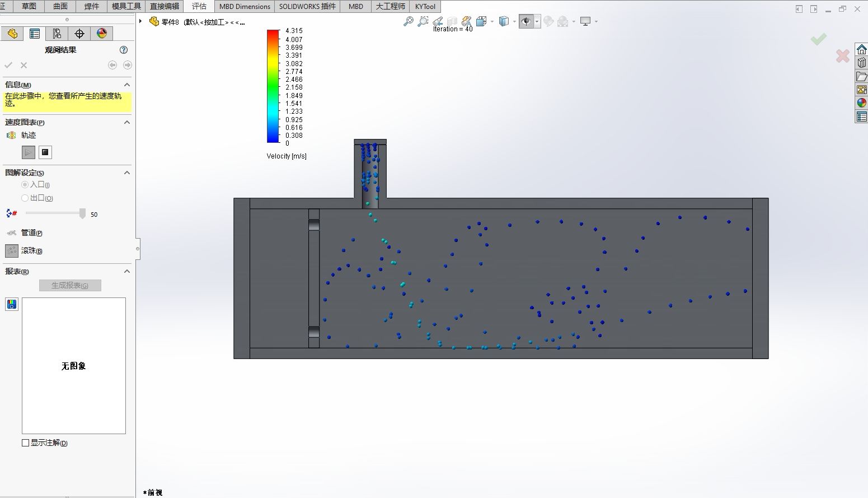
Task: Open View Settings dropdown arrow
Action: 596,21
